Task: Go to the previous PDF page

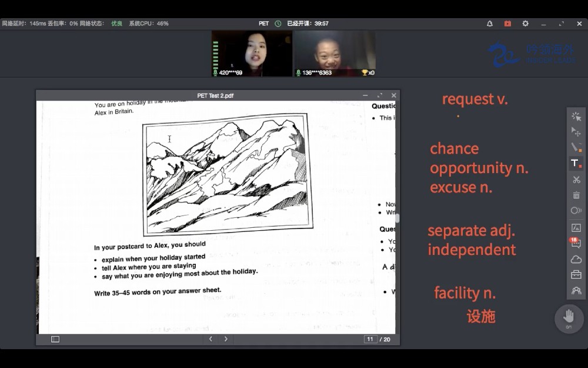Action: 211,339
